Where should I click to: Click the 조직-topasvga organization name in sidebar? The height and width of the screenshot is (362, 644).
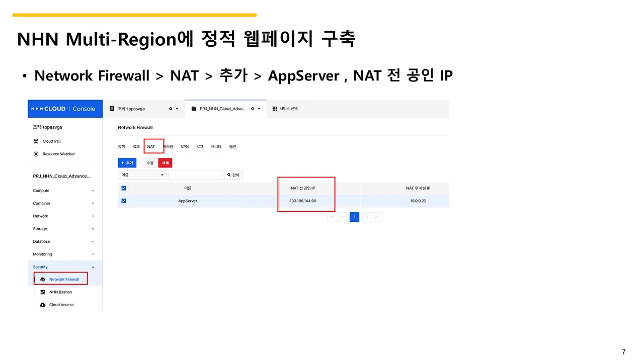[x=47, y=127]
